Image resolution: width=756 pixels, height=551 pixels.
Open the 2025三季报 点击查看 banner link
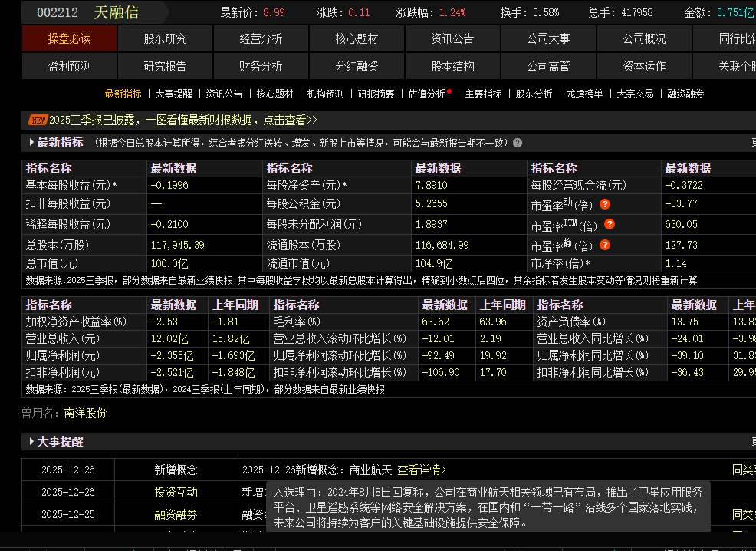183,120
